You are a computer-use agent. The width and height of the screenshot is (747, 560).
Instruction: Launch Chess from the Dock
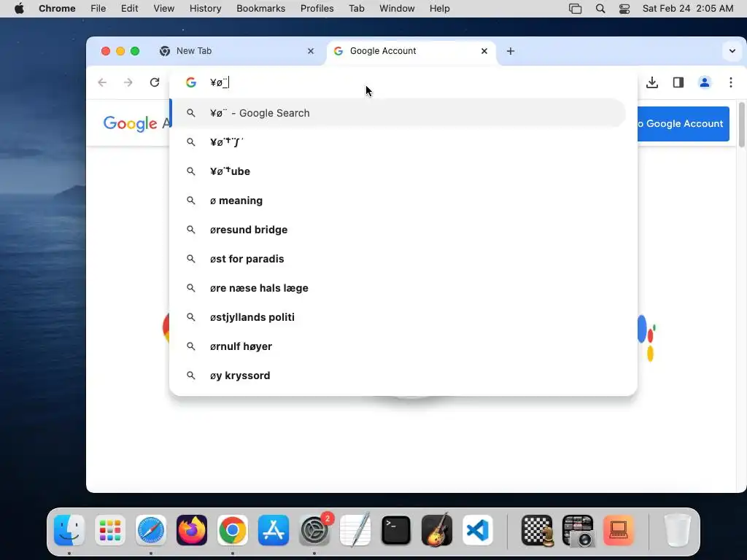[x=537, y=530]
